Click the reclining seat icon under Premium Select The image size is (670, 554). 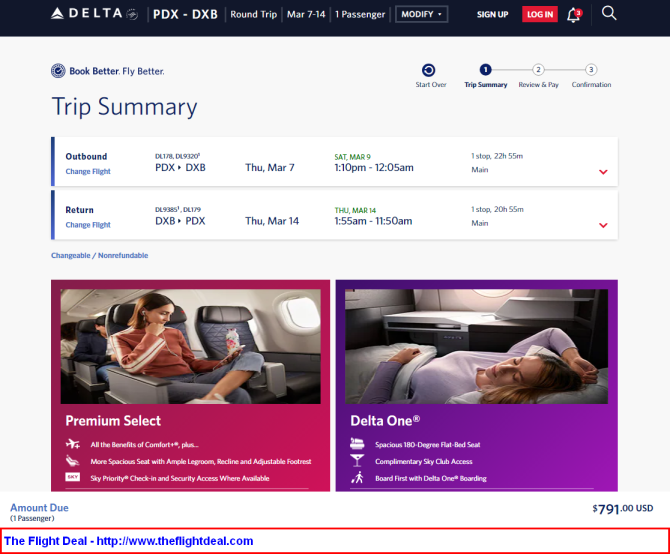click(x=73, y=461)
